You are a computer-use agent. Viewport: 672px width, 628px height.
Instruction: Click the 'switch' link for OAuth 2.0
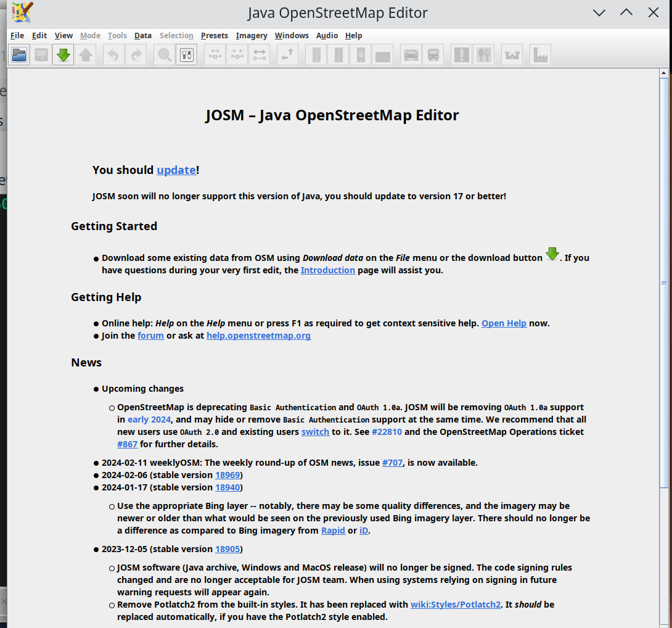click(315, 432)
